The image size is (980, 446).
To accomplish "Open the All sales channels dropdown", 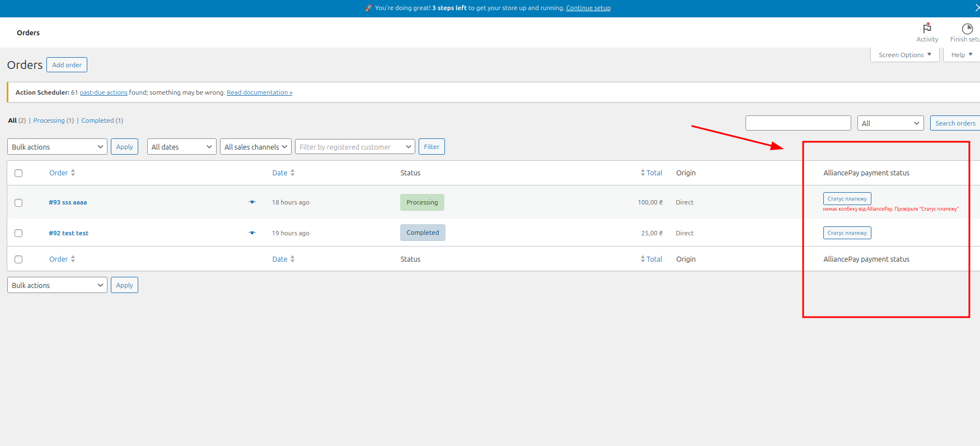I will coord(255,147).
